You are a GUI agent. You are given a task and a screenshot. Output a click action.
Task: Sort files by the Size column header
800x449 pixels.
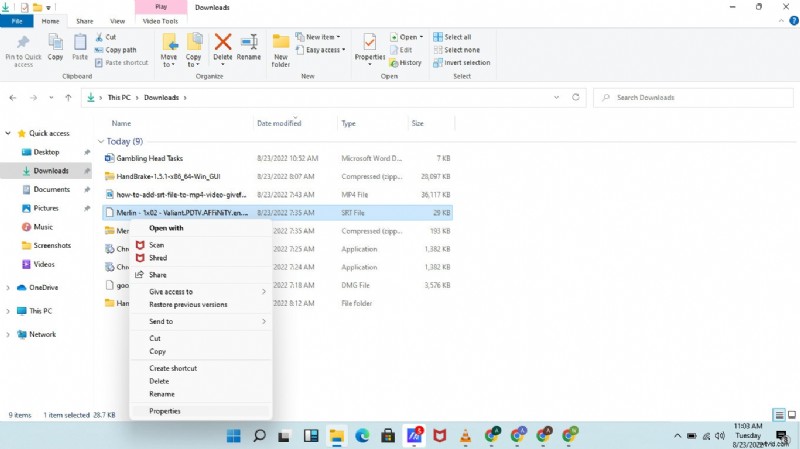(417, 123)
